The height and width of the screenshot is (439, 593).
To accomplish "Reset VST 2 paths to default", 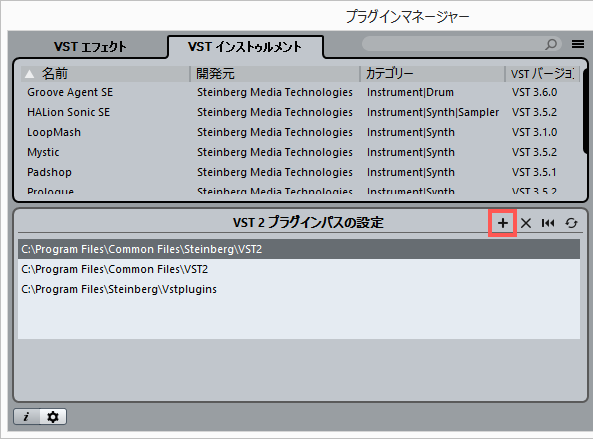I will tap(548, 223).
